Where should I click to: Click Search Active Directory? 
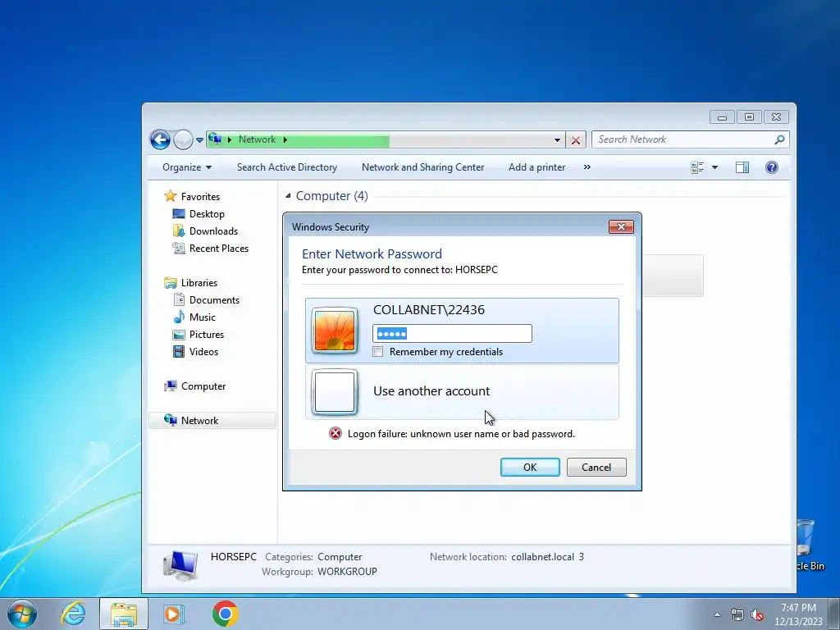tap(287, 167)
